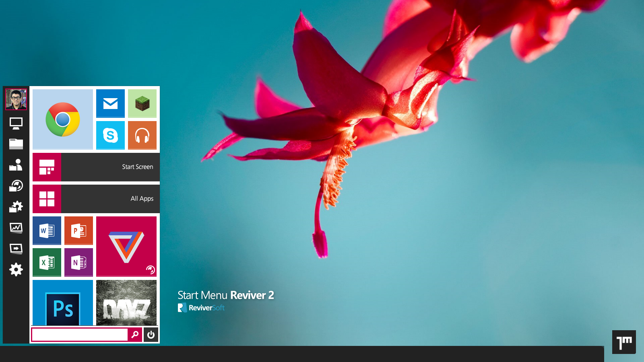The height and width of the screenshot is (362, 644).
Task: Click the user profile picture
Action: 16,99
